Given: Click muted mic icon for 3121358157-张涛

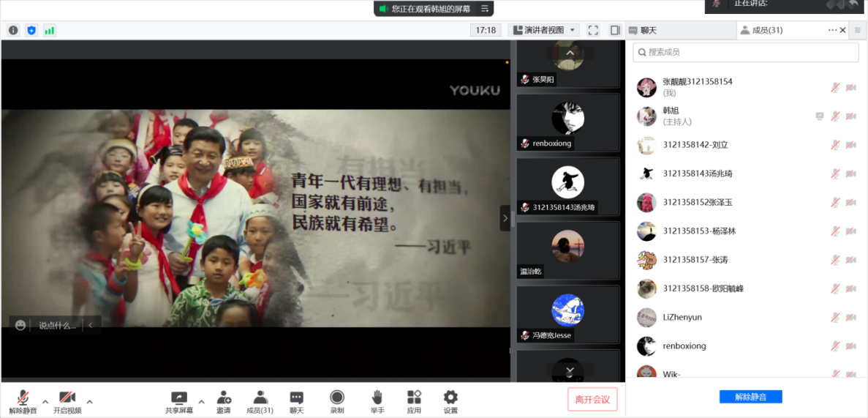Looking at the screenshot, I should (835, 260).
